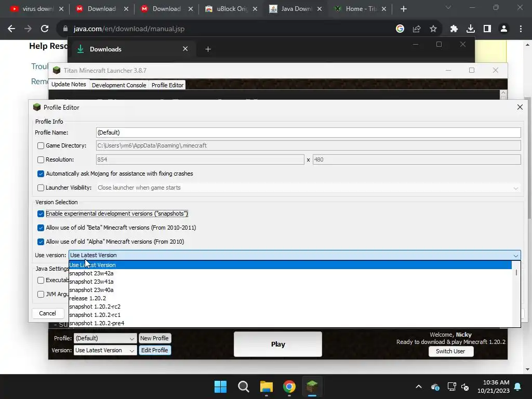
Task: Choose snapshot 1.20.2-rc2
Action: pyautogui.click(x=290, y=307)
